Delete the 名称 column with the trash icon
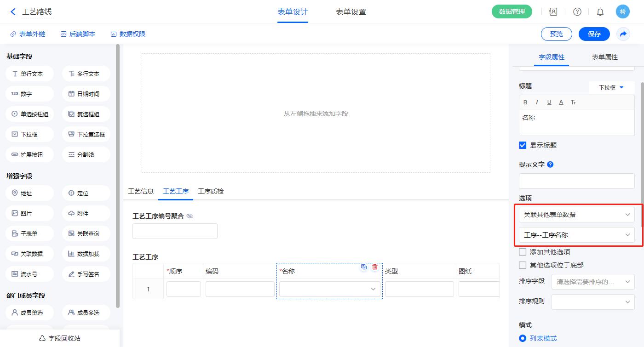 375,267
